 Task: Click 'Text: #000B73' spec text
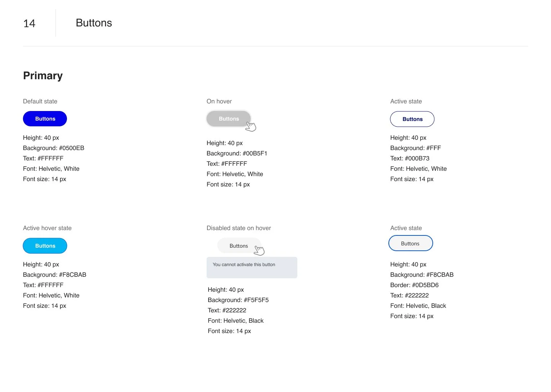coord(410,158)
